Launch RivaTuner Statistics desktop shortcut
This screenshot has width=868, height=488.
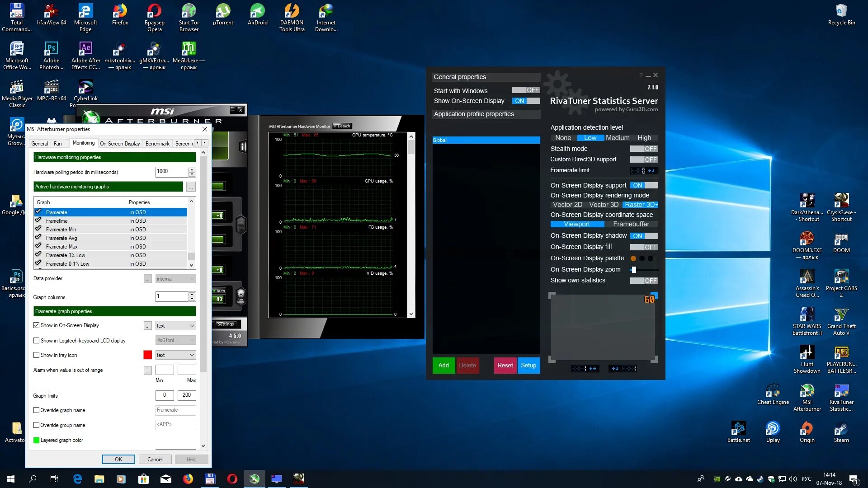[841, 398]
